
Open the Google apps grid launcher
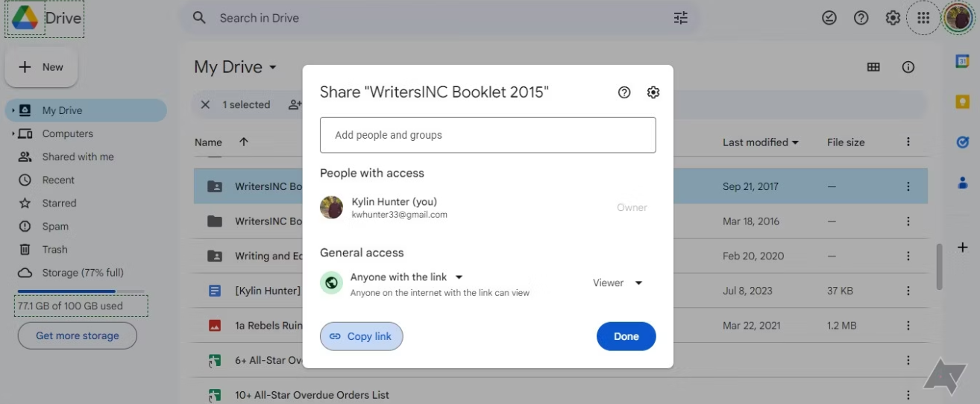923,18
